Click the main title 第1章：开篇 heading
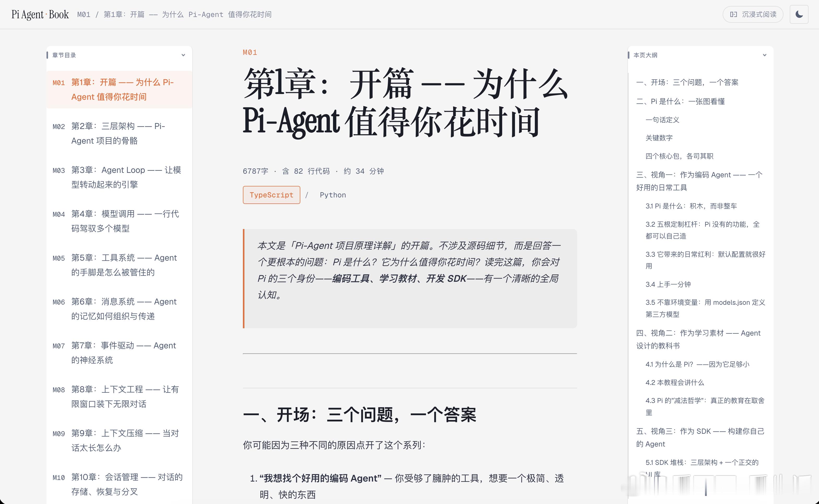Viewport: 819px width, 504px height. 405,102
